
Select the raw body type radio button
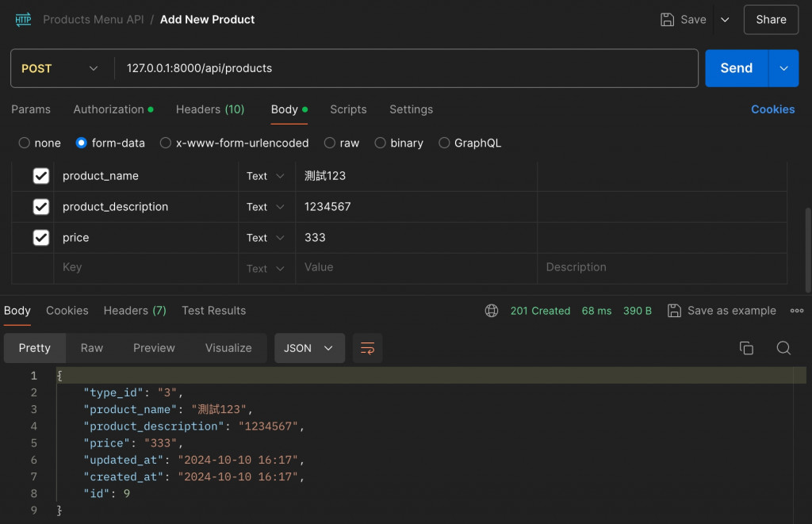tap(330, 143)
